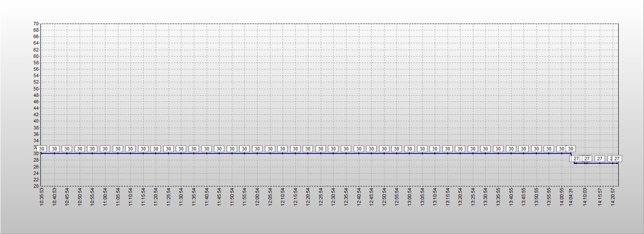Pick the 10:55:54 label on the x-axis
The width and height of the screenshot is (644, 234).
point(93,197)
